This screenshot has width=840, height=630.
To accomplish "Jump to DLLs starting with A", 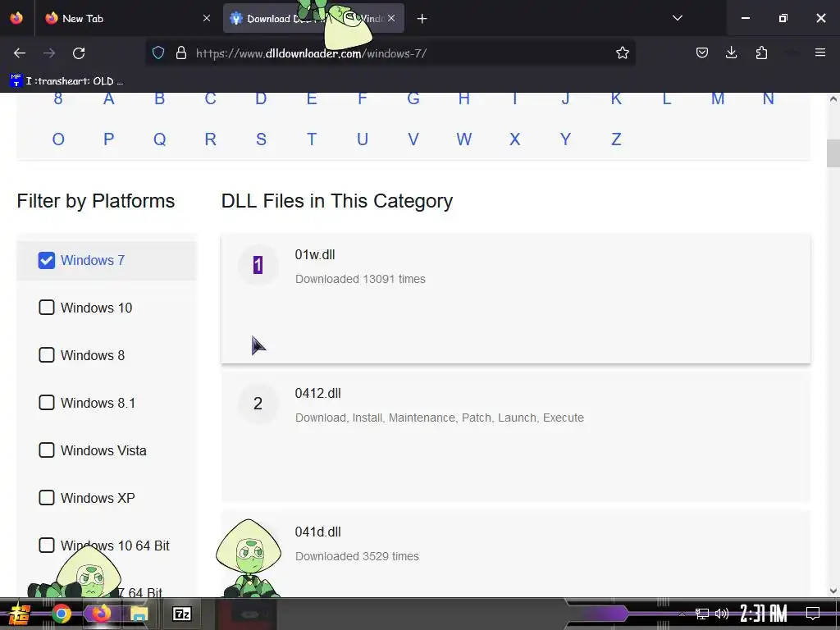I will click(109, 98).
